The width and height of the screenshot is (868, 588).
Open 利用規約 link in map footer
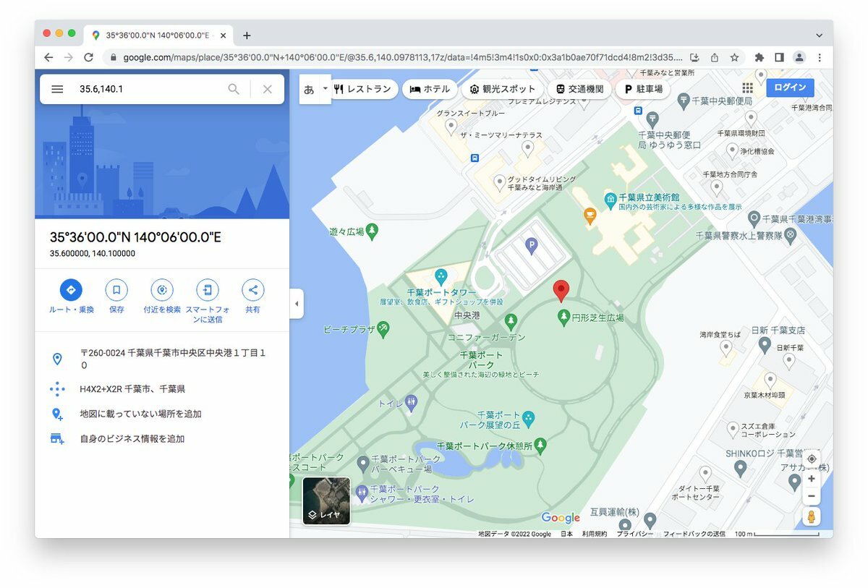(x=595, y=534)
